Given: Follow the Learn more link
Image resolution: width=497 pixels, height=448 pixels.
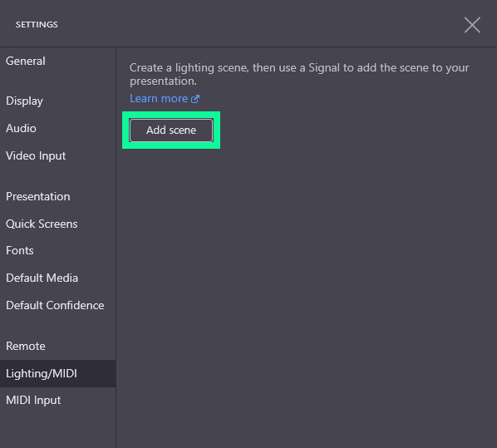Looking at the screenshot, I should [x=165, y=99].
